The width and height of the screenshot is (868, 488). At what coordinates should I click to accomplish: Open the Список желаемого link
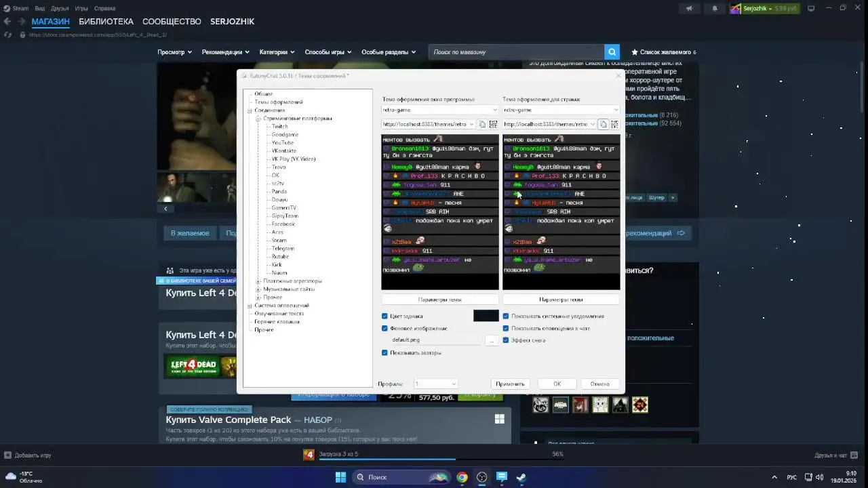click(x=664, y=52)
